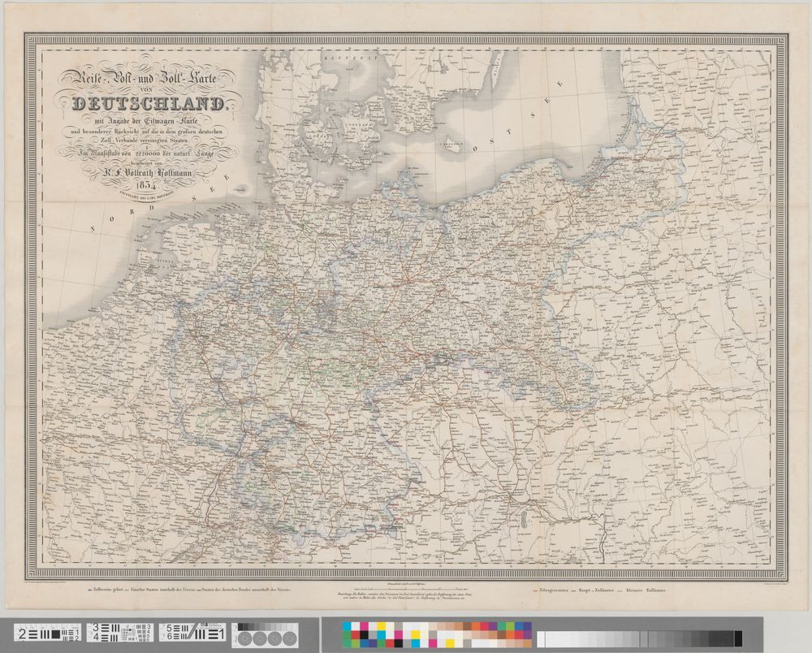The width and height of the screenshot is (812, 653).
Task: Click the resolution target labeled 5 and 6
Action: point(192,633)
